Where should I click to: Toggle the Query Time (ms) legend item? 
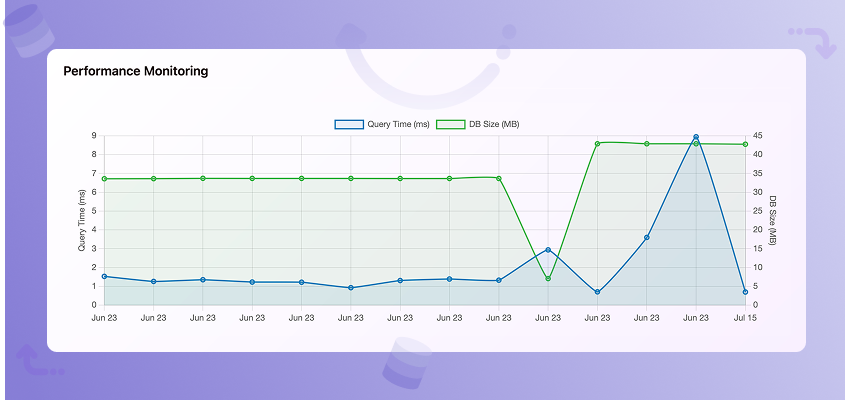(382, 124)
